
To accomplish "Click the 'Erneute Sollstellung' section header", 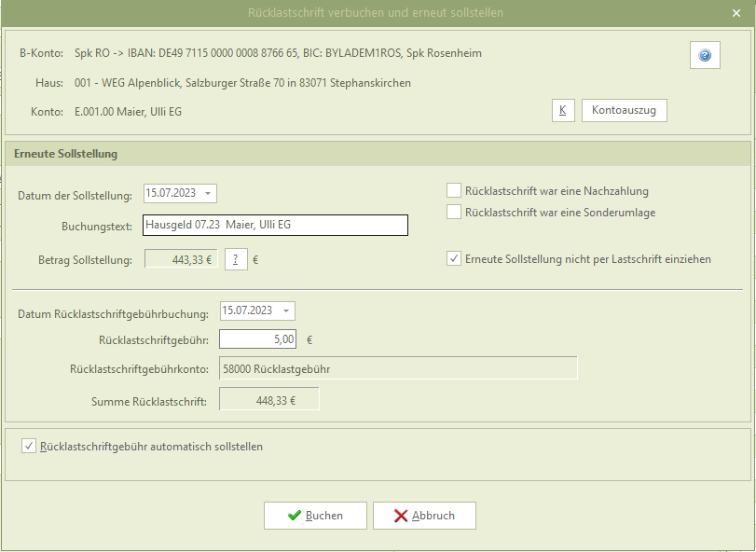I will pyautogui.click(x=65, y=154).
